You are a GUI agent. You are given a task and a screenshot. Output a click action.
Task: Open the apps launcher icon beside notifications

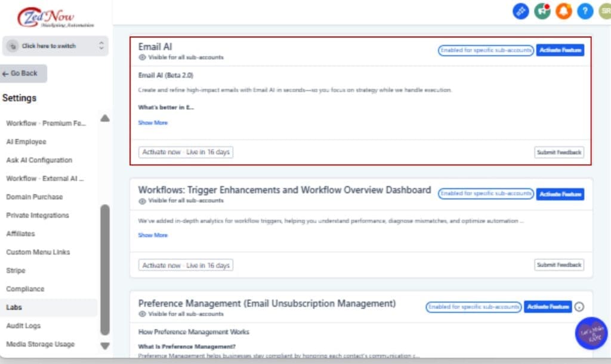click(520, 11)
